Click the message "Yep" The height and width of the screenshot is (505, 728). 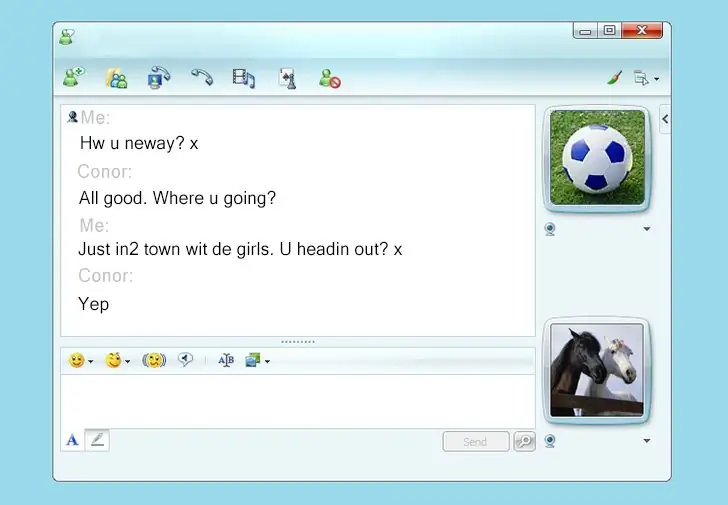tap(94, 304)
